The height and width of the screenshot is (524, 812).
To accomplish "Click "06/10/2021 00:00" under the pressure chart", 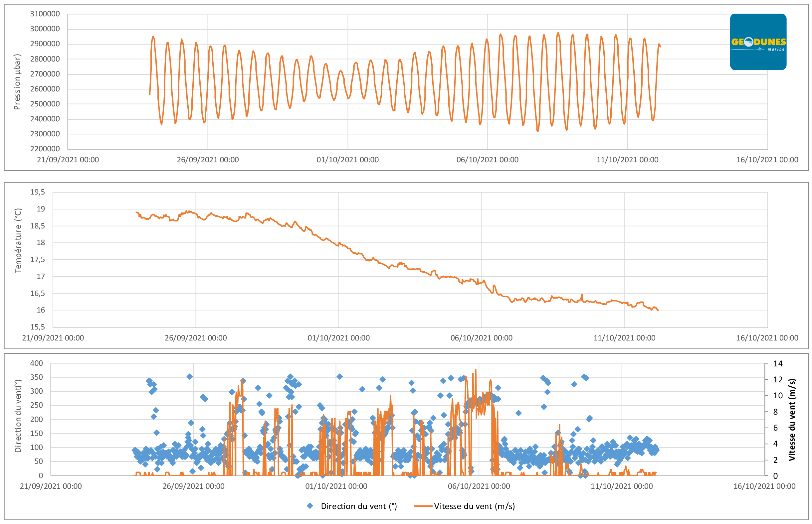I will 487,160.
